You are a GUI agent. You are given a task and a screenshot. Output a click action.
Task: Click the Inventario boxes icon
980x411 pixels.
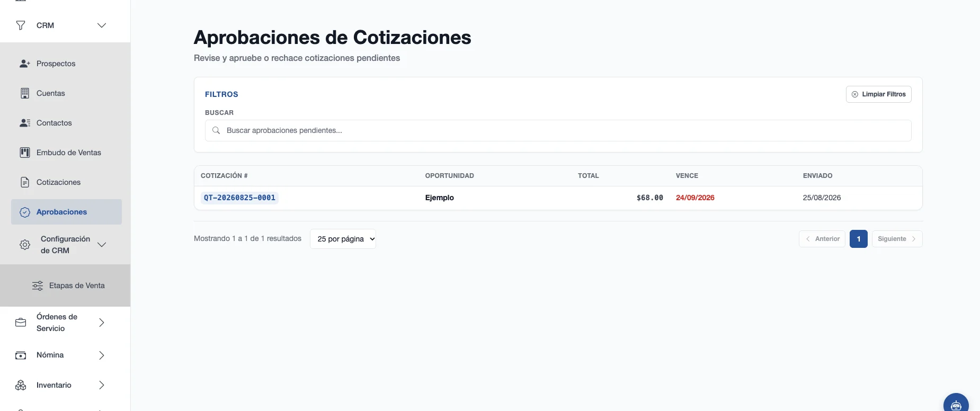(21, 385)
